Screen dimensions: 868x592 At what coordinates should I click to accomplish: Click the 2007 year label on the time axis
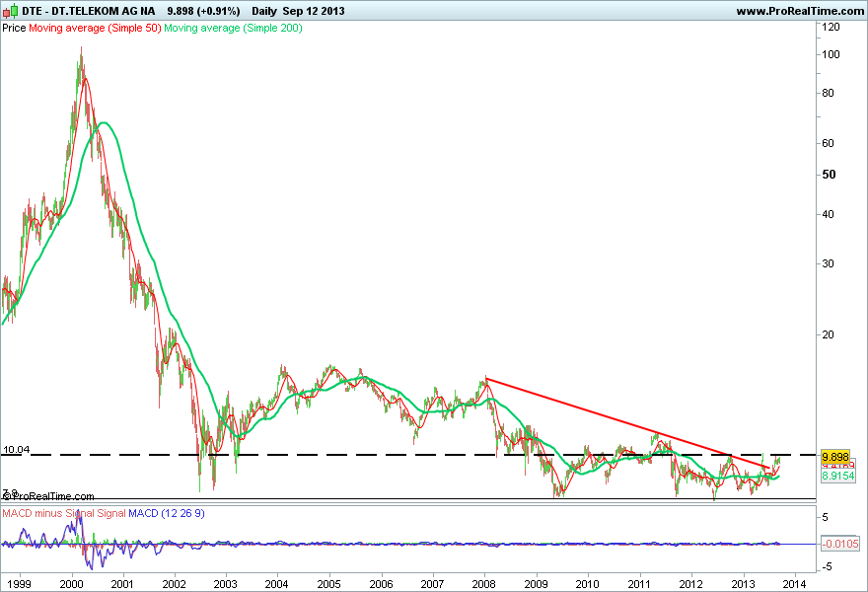pos(432,584)
